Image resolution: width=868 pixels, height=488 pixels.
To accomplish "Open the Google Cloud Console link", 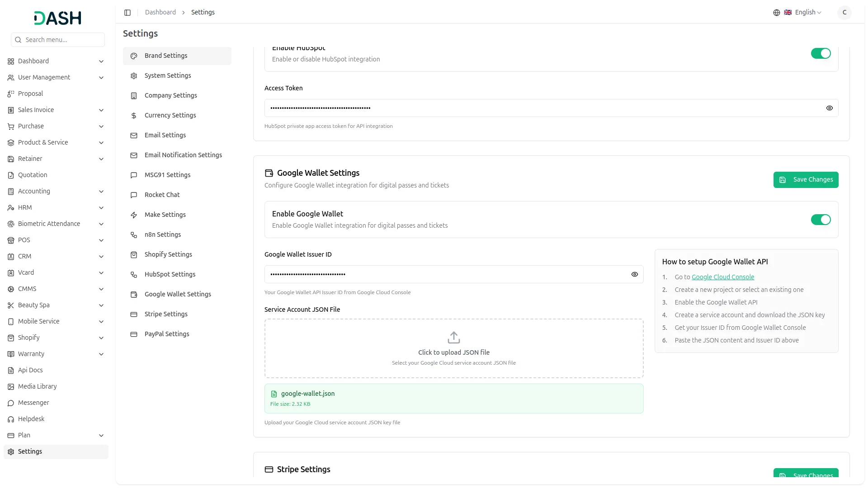I will point(722,277).
